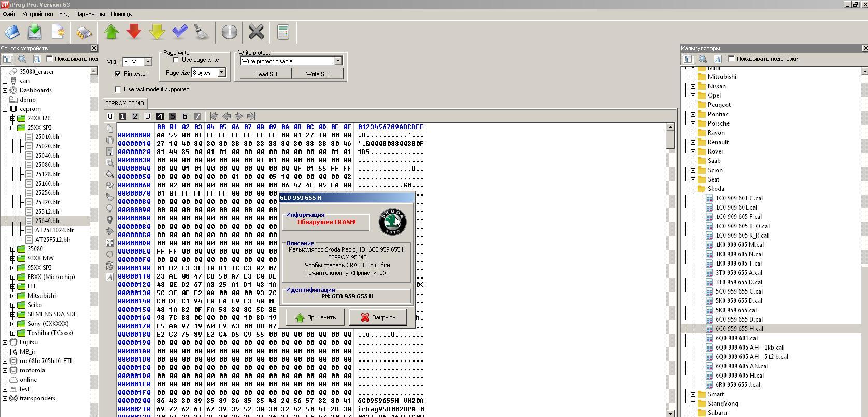Click tree view icon in device list panel

[x=7, y=59]
